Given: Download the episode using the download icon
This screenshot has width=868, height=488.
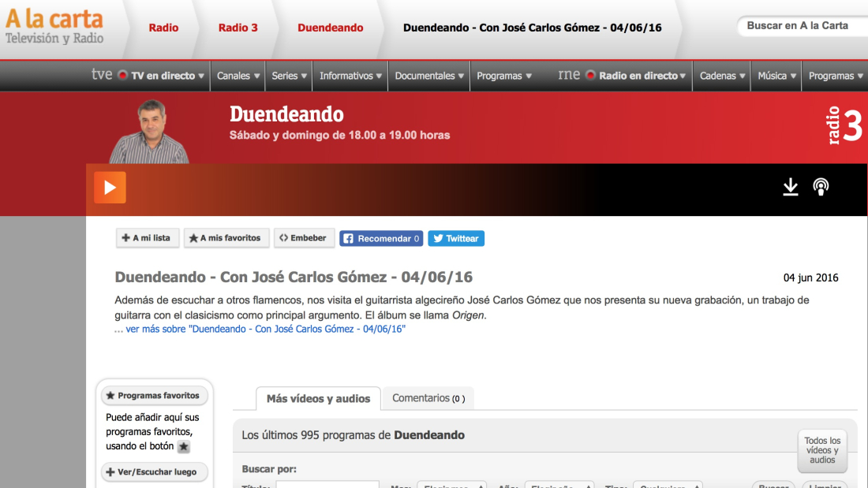Looking at the screenshot, I should (790, 187).
